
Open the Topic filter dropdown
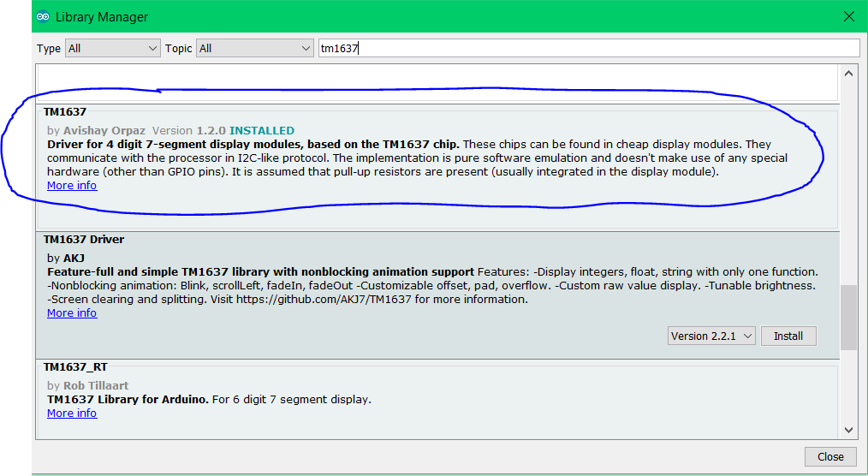(254, 48)
